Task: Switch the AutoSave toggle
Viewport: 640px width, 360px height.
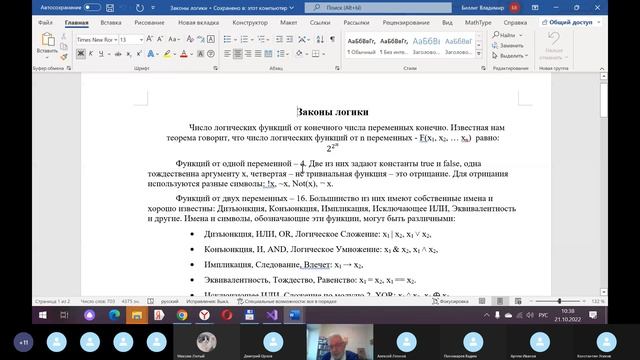Action: pos(92,7)
